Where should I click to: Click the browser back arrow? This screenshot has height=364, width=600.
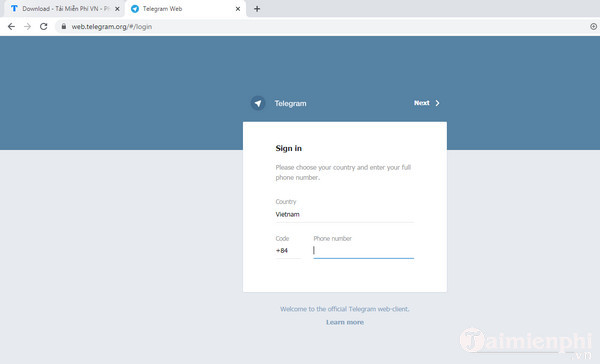pos(11,26)
